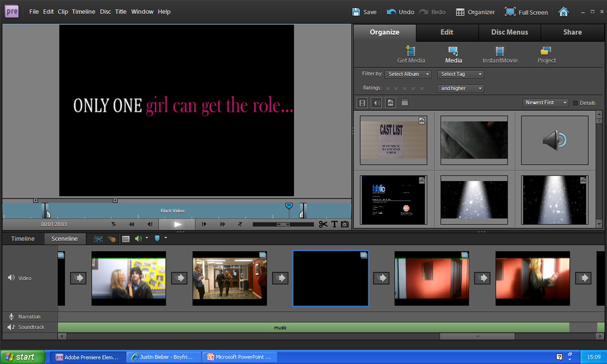Switch to the Edit tab

[447, 32]
